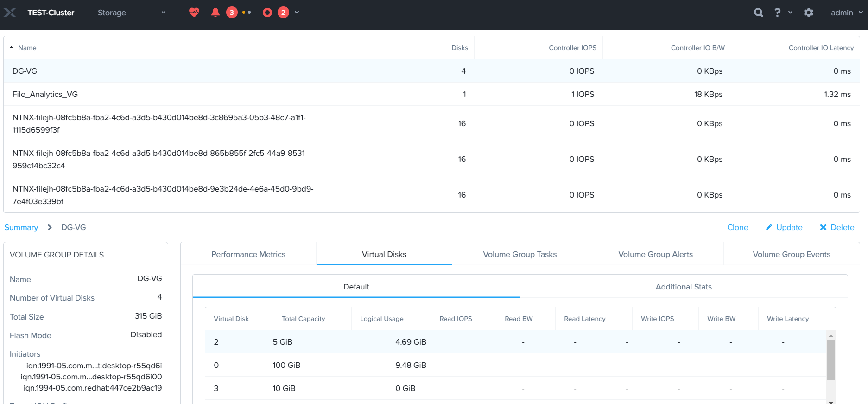Open the help question mark icon

point(778,13)
